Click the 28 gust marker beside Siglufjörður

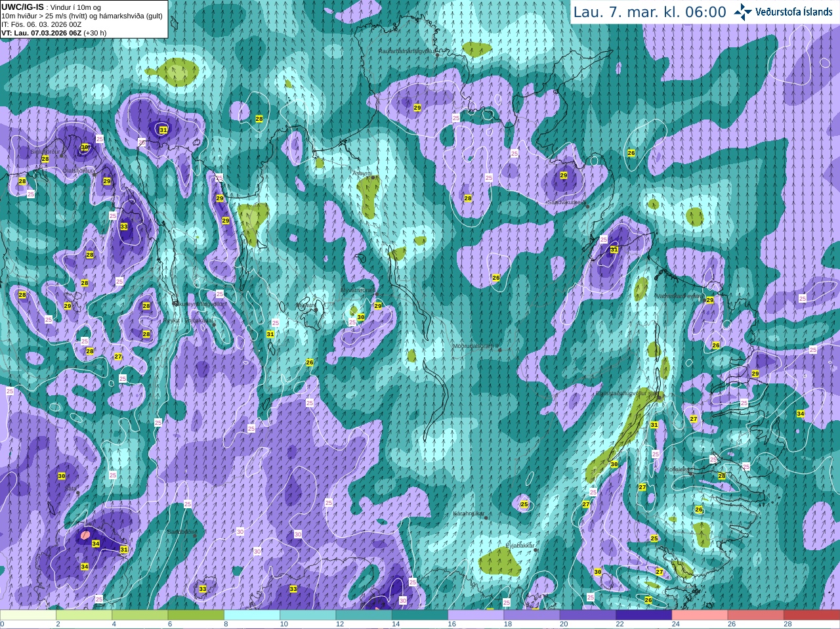tap(45, 159)
